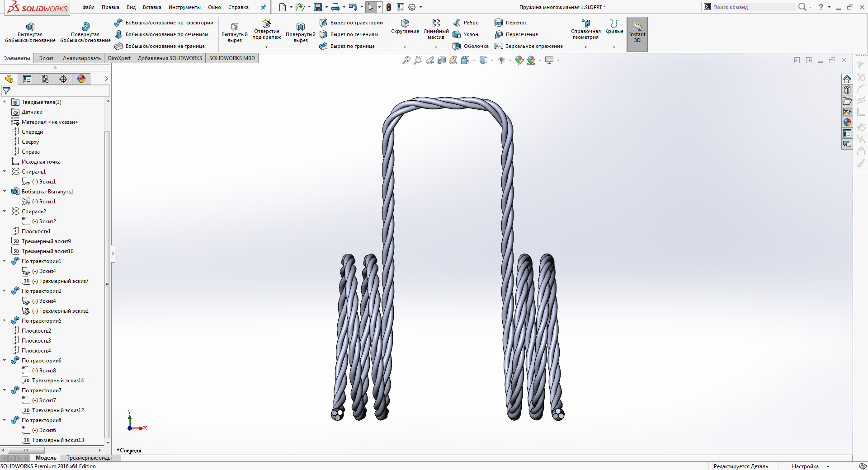Expand the manager pane tabs chevron arrow
The height and width of the screenshot is (470, 868).
106,79
